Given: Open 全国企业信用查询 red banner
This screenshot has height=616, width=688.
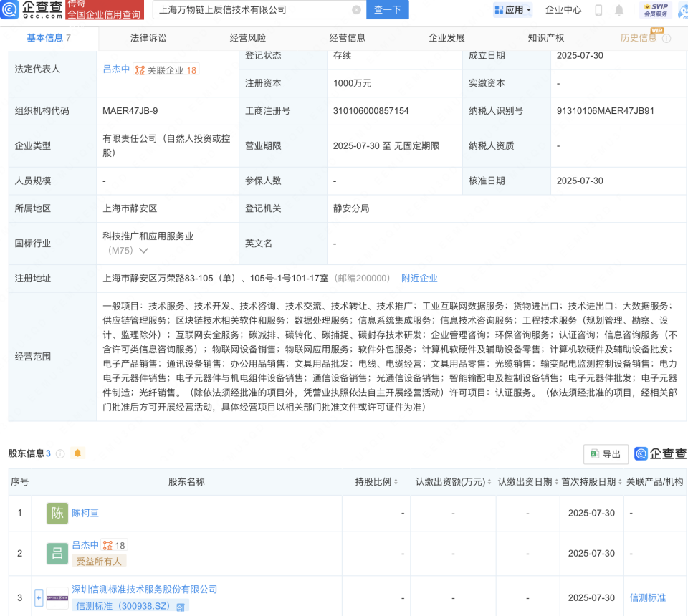Looking at the screenshot, I should [x=105, y=9].
